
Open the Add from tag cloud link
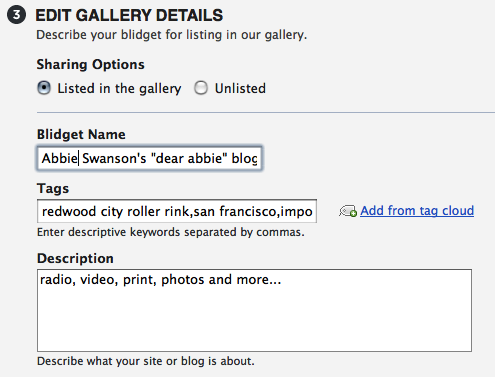[417, 211]
